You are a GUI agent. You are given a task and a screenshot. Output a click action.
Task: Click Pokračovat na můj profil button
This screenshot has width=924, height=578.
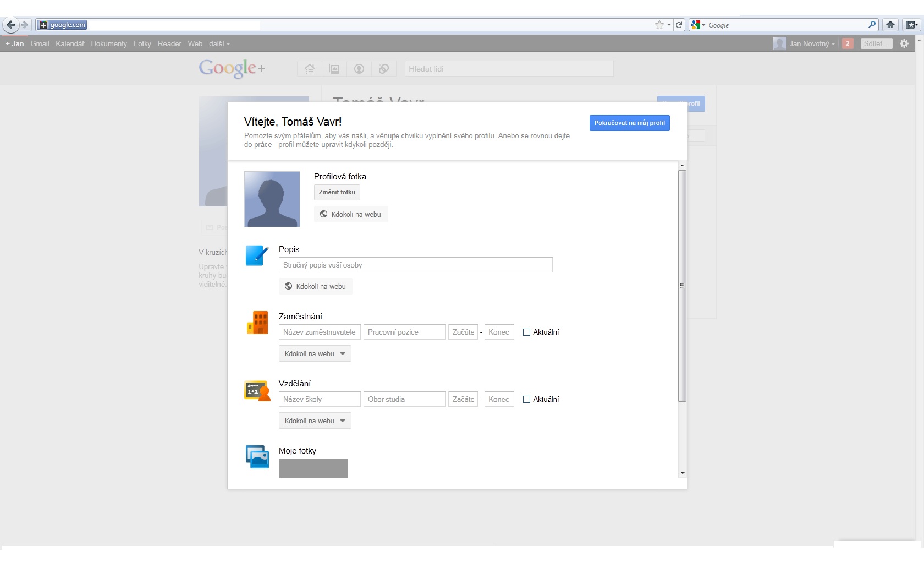629,123
